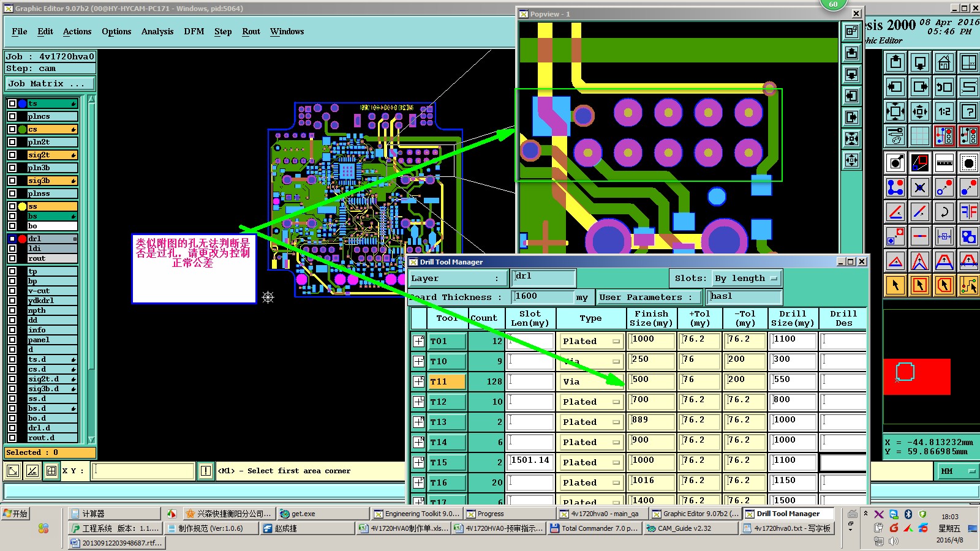Open the MM units dropdown
Image resolution: width=980 pixels, height=551 pixels.
coord(958,471)
